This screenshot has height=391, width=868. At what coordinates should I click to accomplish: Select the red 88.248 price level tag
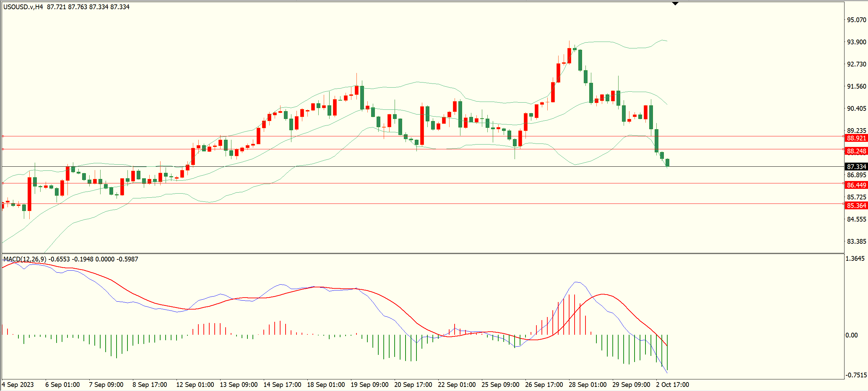click(x=856, y=151)
